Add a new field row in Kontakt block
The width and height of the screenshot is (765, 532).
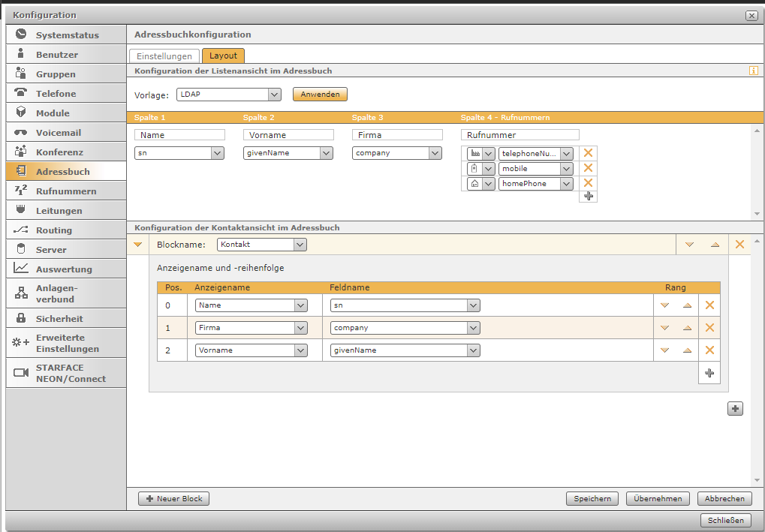point(709,373)
